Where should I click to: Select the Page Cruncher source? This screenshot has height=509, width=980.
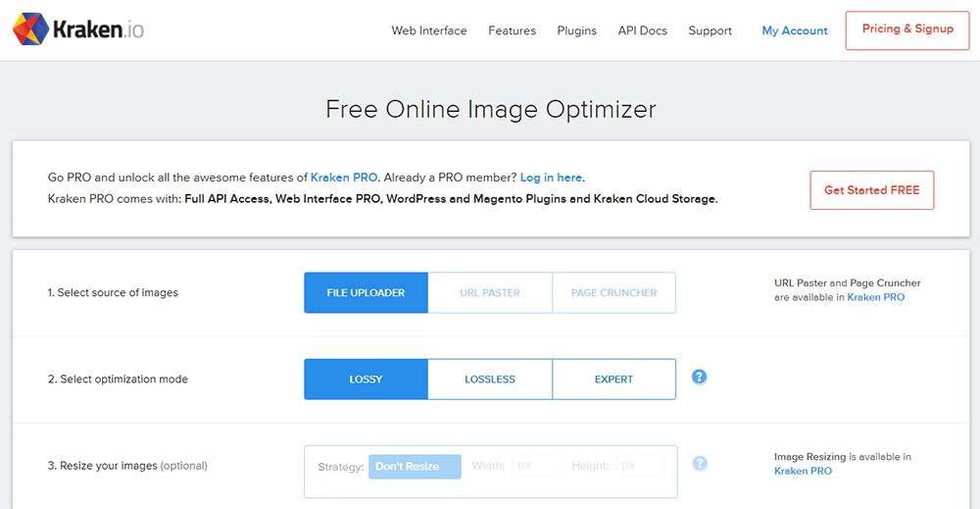coord(613,292)
